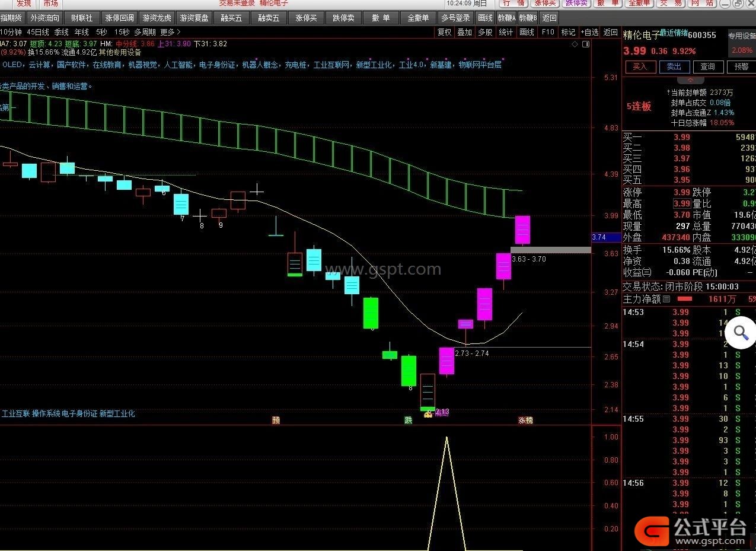Click the 教鞭B toolbar button
756x551 pixels.
pyautogui.click(x=528, y=18)
